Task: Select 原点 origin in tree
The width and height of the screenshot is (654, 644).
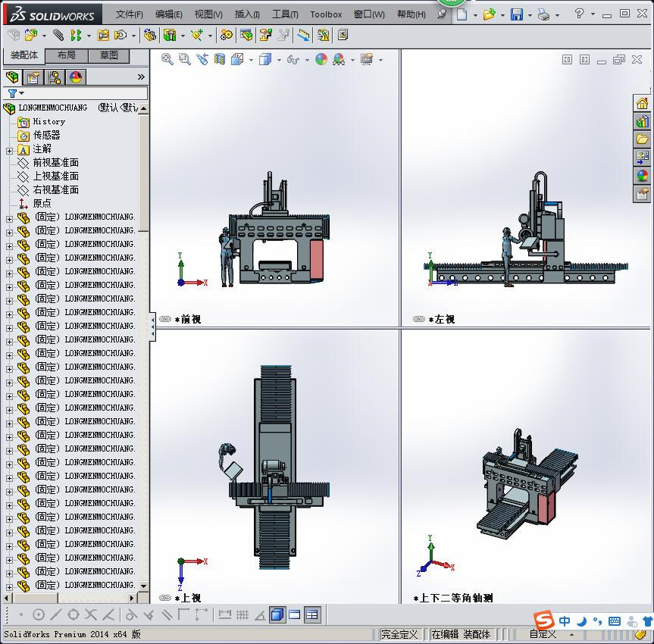Action: click(x=42, y=204)
